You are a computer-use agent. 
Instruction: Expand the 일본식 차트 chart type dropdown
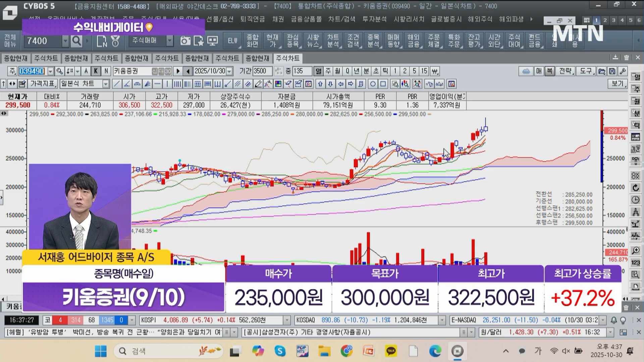click(x=106, y=84)
